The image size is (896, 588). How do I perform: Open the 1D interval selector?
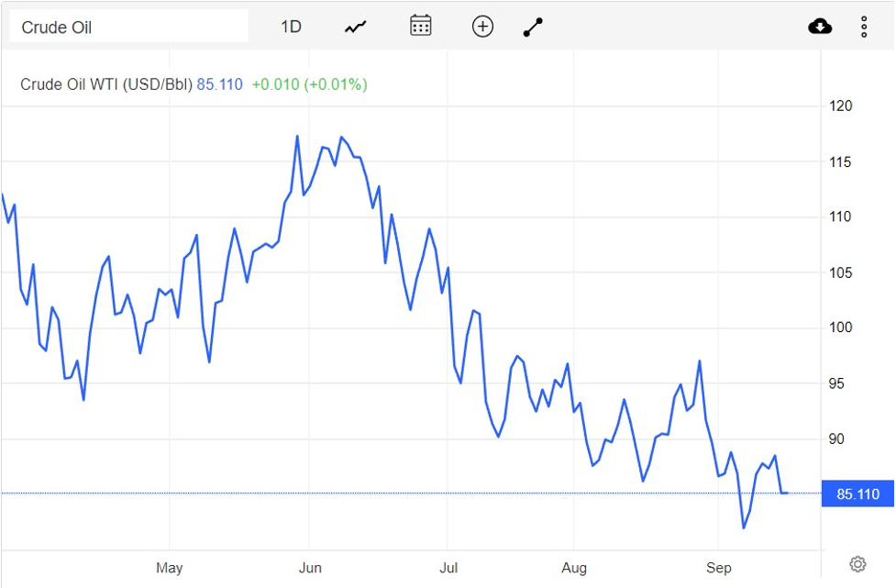pos(291,27)
